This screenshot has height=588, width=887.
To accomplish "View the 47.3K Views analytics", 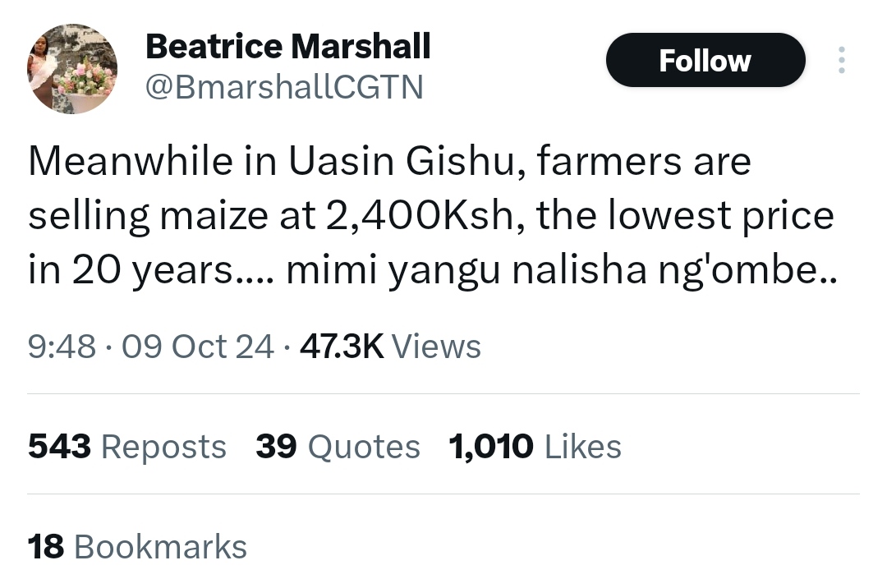I will coord(390,346).
